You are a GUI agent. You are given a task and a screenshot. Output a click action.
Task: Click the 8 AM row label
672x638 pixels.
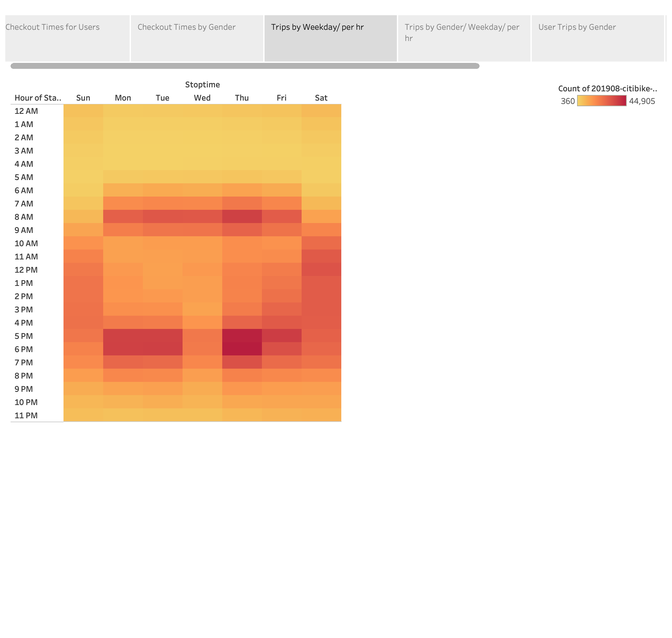click(24, 217)
